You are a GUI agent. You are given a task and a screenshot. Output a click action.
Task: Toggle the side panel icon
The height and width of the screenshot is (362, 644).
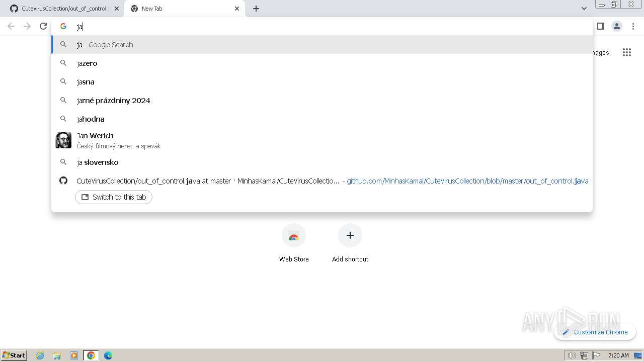coord(600,26)
